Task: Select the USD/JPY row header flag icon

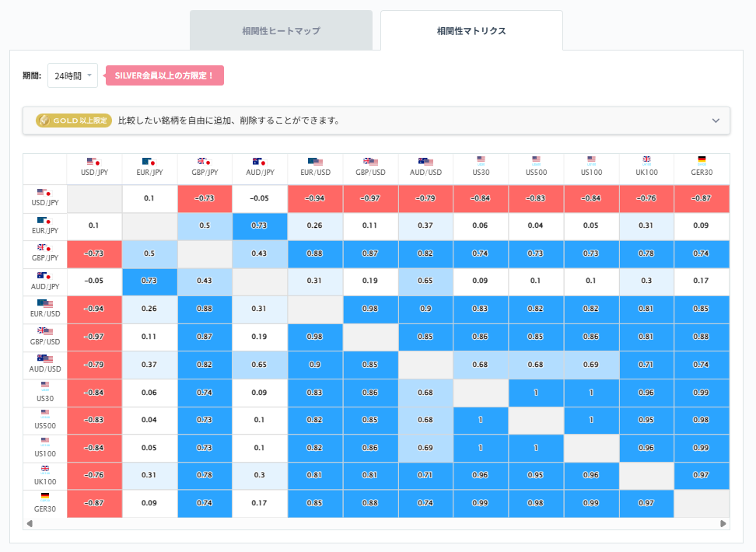Action: pyautogui.click(x=44, y=194)
